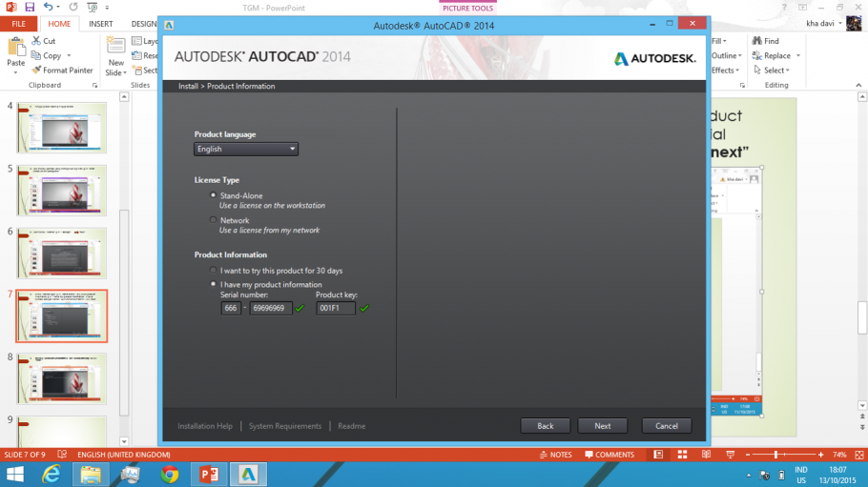Click New Slide button icon
The width and height of the screenshot is (868, 487).
(115, 47)
